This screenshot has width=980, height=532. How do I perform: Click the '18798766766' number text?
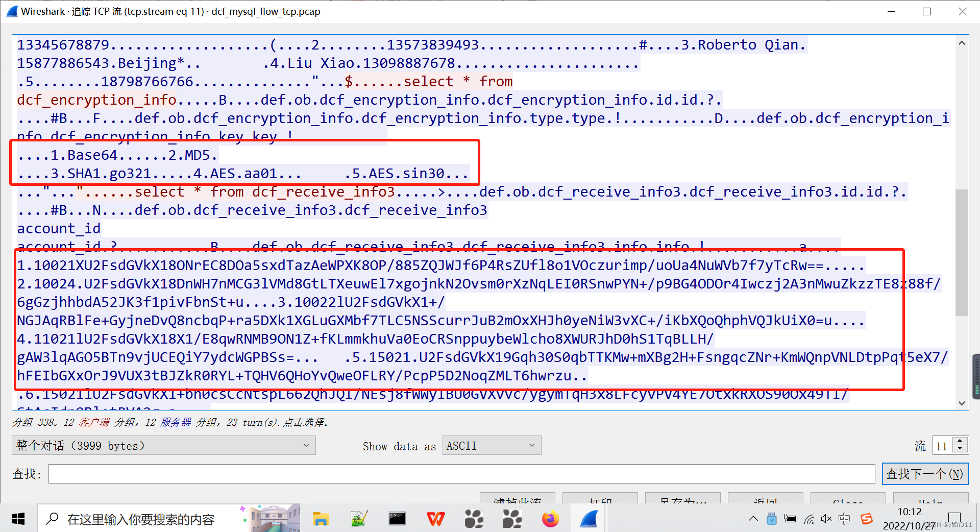click(x=147, y=82)
